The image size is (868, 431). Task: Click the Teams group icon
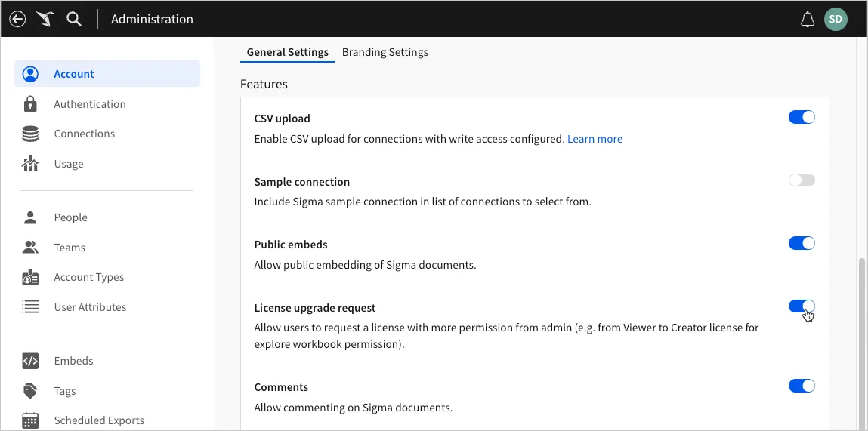click(x=30, y=248)
